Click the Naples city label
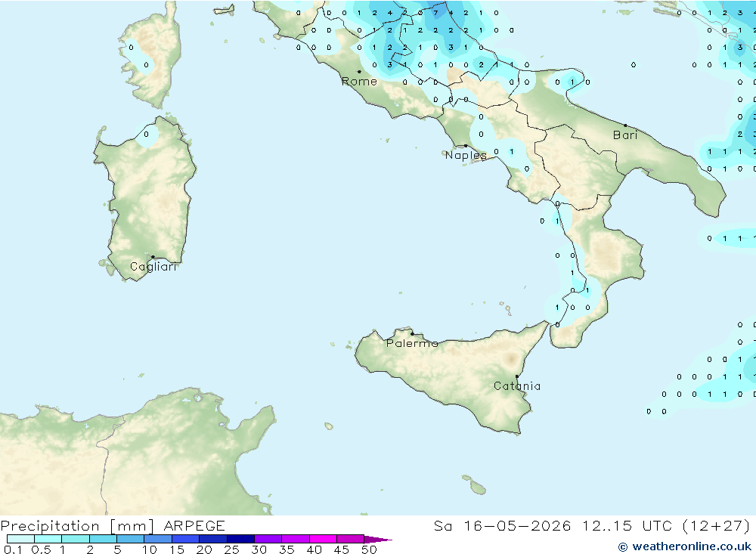756x554 pixels. coord(466,155)
